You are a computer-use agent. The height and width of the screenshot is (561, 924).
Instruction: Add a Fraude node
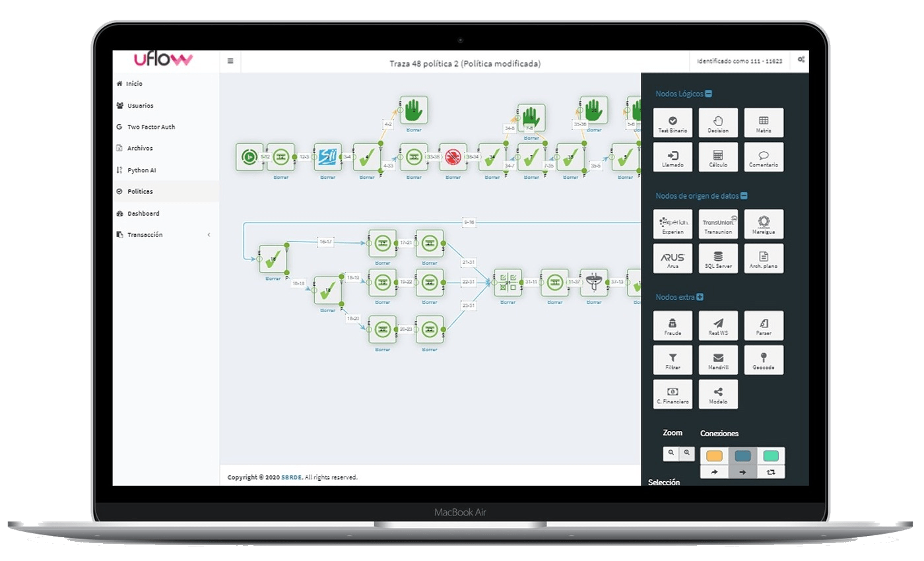coord(673,325)
